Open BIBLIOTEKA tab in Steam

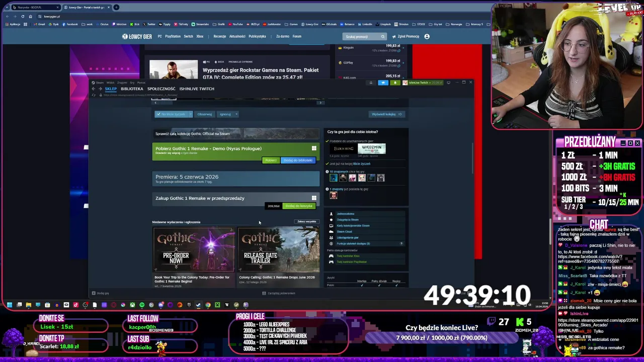(132, 88)
